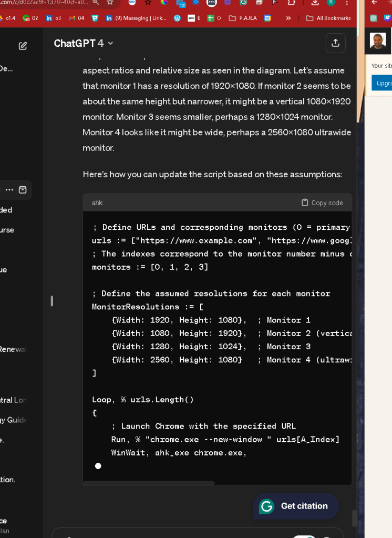Viewport: 392px width, 538px height.
Task: Click the text 'MonitorResolutions := ['
Action: [x=148, y=307]
